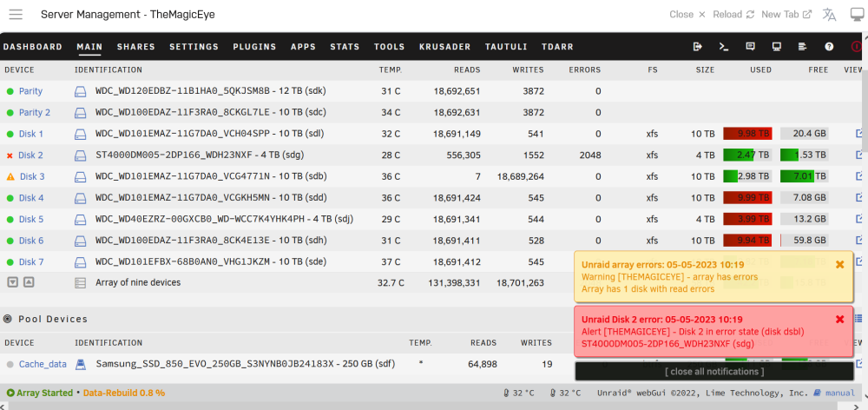The height and width of the screenshot is (410, 868).
Task: Click the drive icon for Disk 7
Action: (x=80, y=262)
